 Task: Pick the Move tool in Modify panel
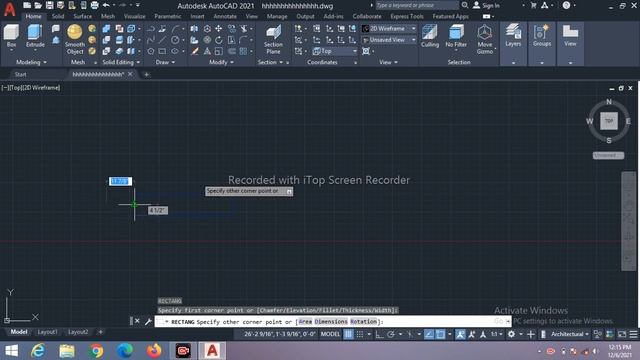(219, 29)
